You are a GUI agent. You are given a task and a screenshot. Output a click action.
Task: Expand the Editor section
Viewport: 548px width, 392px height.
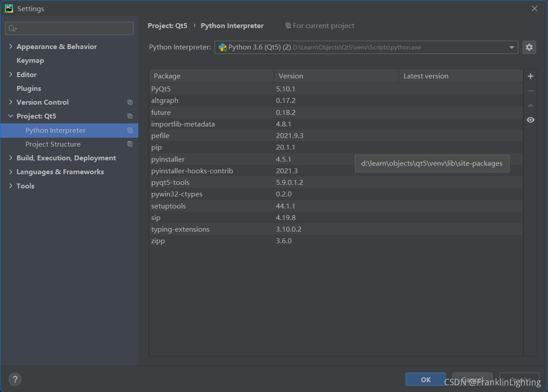click(11, 74)
